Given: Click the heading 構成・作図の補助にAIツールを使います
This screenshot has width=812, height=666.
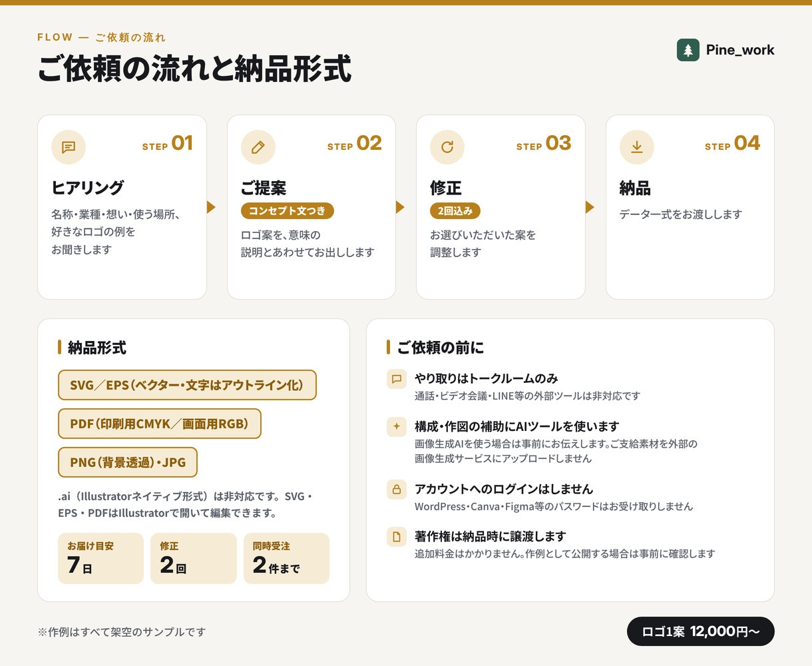Looking at the screenshot, I should tap(517, 426).
